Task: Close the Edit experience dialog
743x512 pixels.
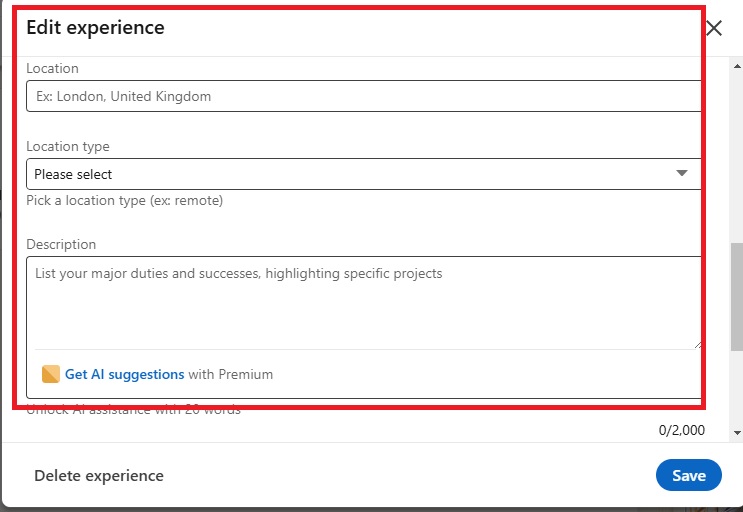Action: click(x=714, y=28)
